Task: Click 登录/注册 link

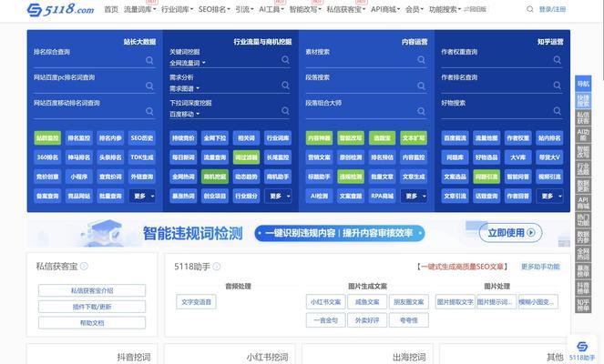Action: coord(552,9)
